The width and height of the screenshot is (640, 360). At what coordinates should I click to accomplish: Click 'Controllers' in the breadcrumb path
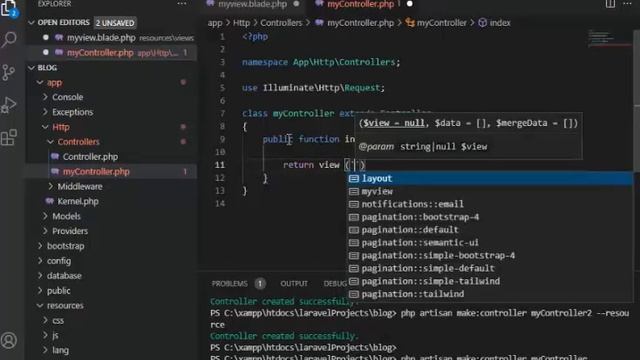pyautogui.click(x=281, y=23)
